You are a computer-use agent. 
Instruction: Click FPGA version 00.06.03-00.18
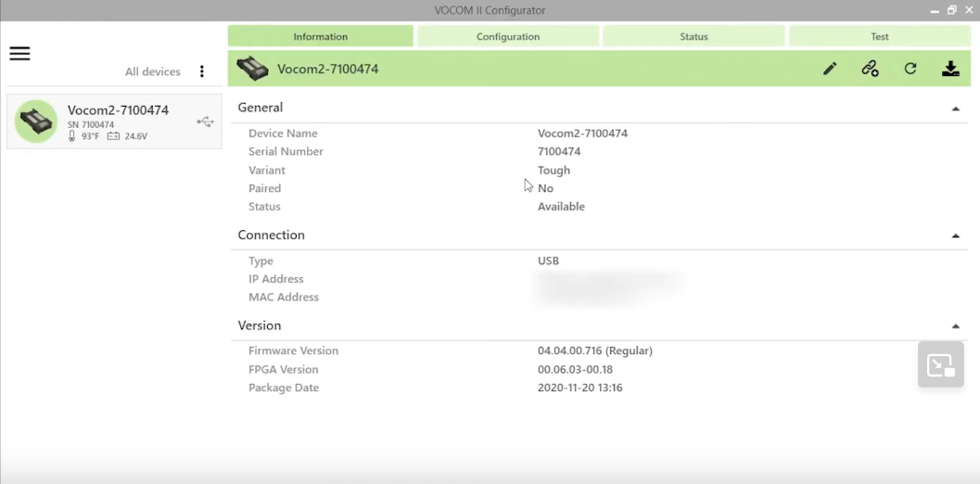(x=575, y=370)
